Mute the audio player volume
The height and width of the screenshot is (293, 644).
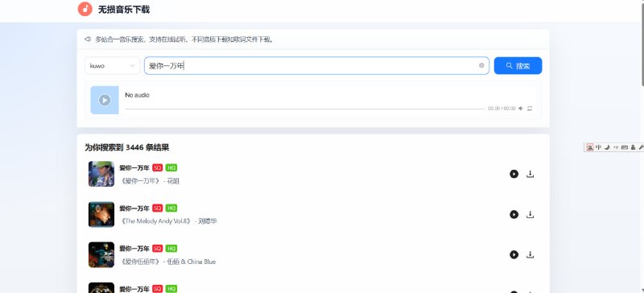[521, 109]
